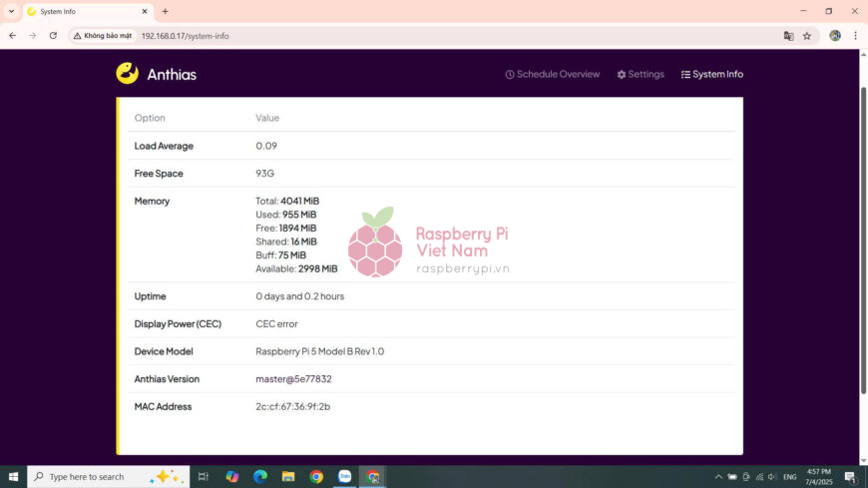The height and width of the screenshot is (488, 868).
Task: Open the Schedule Overview page
Action: [553, 74]
